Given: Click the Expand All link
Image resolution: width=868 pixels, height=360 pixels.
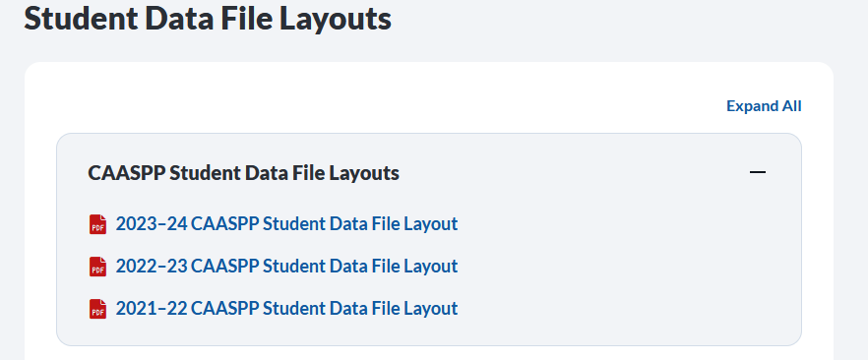Looking at the screenshot, I should click(764, 105).
